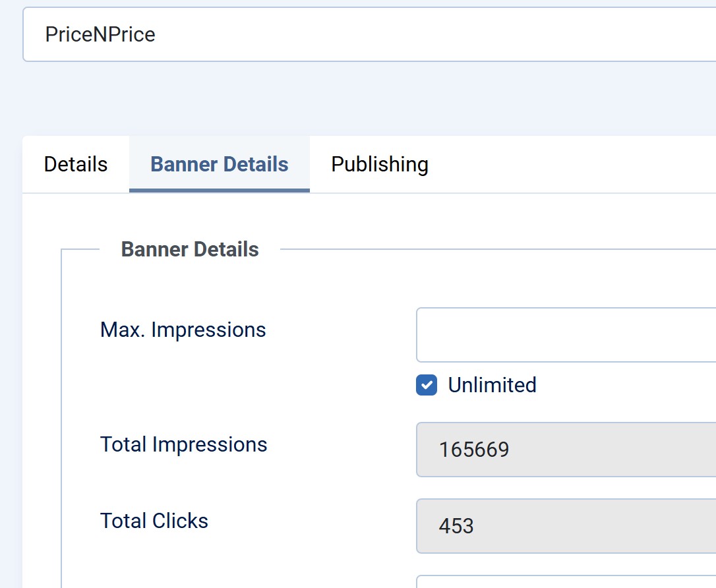Toggle the Unlimited impressions checkbox
The image size is (716, 588).
(427, 385)
